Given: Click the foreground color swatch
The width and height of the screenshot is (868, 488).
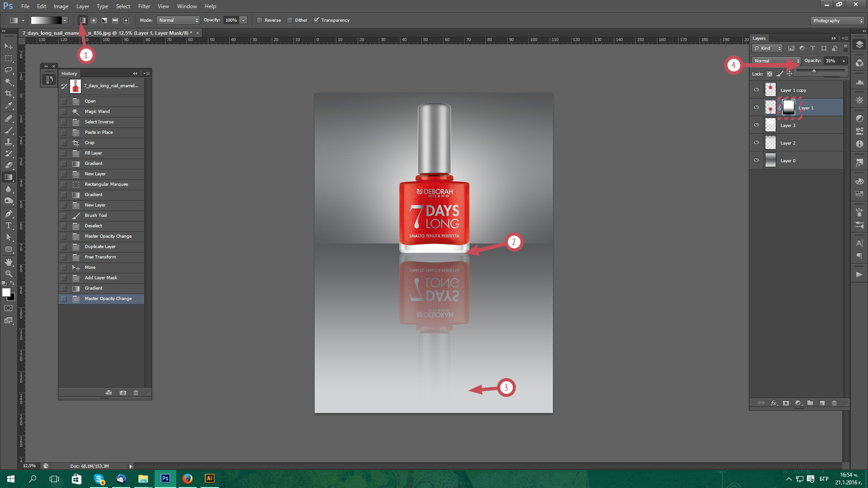Looking at the screenshot, I should pyautogui.click(x=6, y=292).
